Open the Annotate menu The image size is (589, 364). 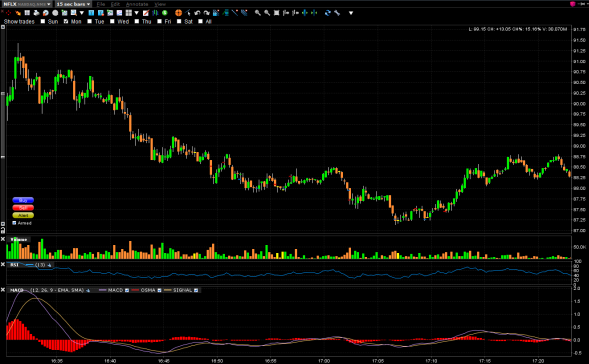(x=137, y=4)
